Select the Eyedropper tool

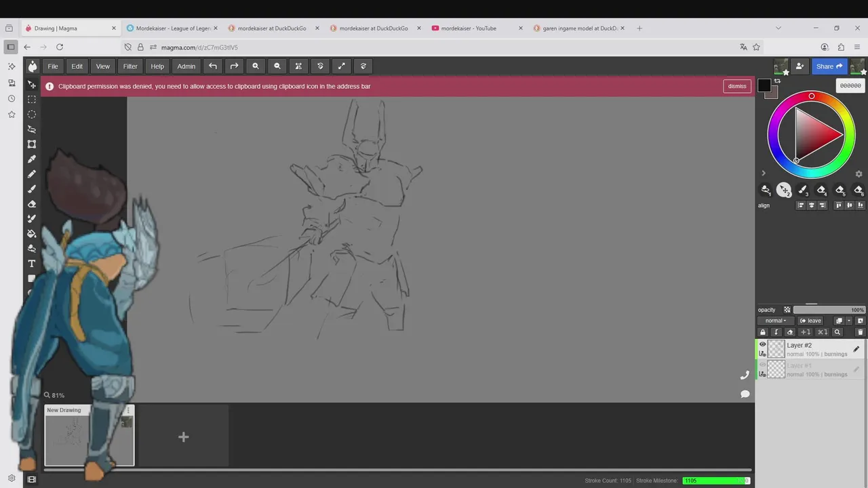point(31,159)
